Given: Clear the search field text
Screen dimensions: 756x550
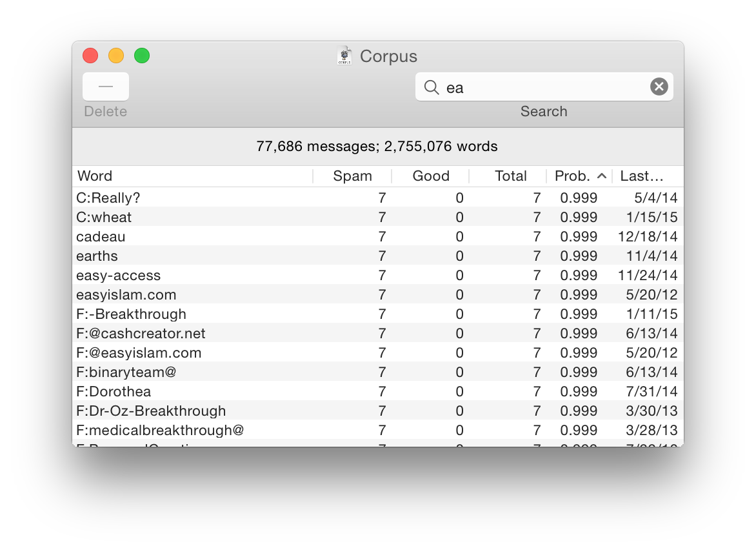Looking at the screenshot, I should coord(659,87).
